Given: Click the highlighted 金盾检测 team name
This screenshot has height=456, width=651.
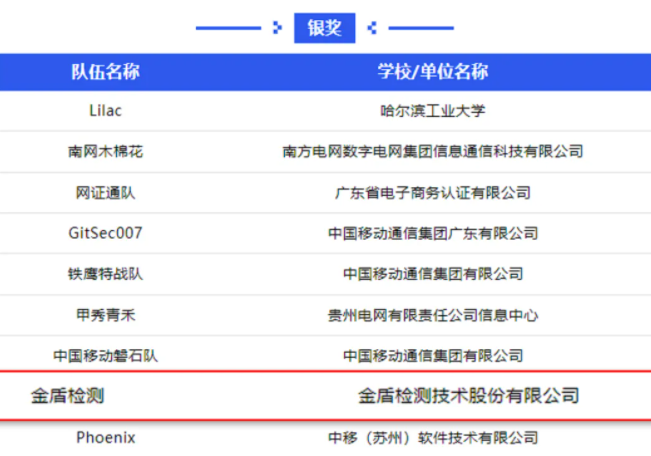Looking at the screenshot, I should 67,396.
